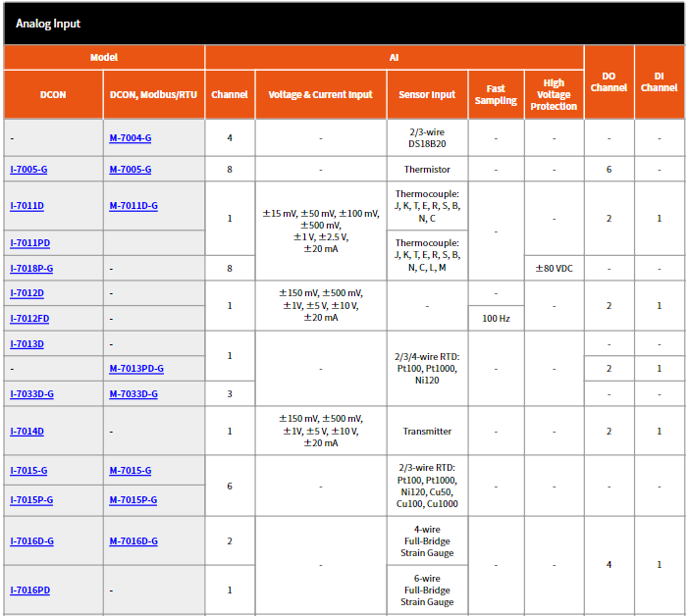Click the 2/3-wire DS18B20 sensor cell
Image resolution: width=689 pixels, height=616 pixels.
pyautogui.click(x=427, y=138)
